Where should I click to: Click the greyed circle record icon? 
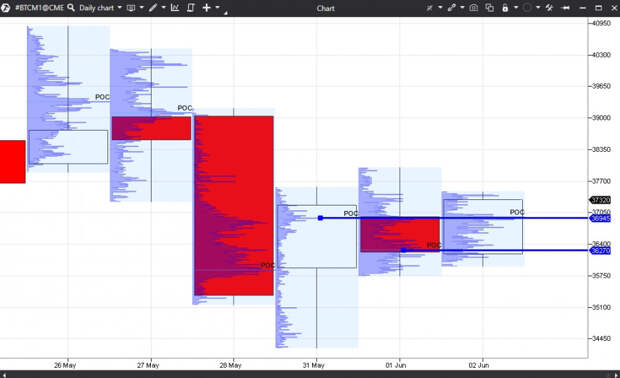pos(527,8)
